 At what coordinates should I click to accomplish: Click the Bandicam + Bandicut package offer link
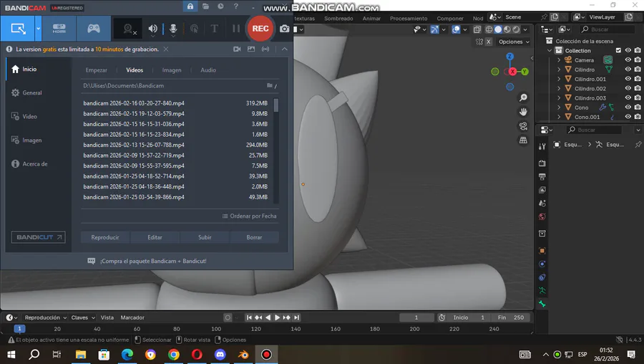[153, 261]
